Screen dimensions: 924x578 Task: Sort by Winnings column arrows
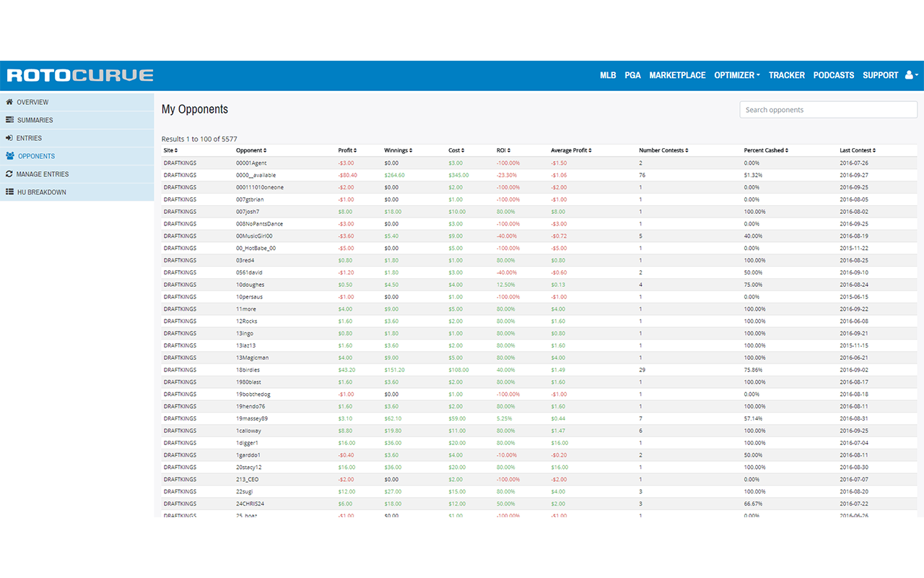coord(410,150)
